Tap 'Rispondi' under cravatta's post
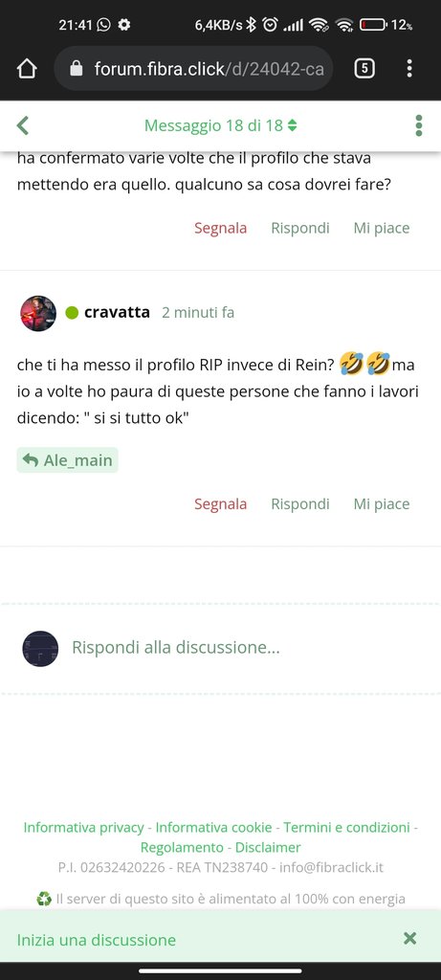Screen dimensions: 441x980 (x=299, y=503)
